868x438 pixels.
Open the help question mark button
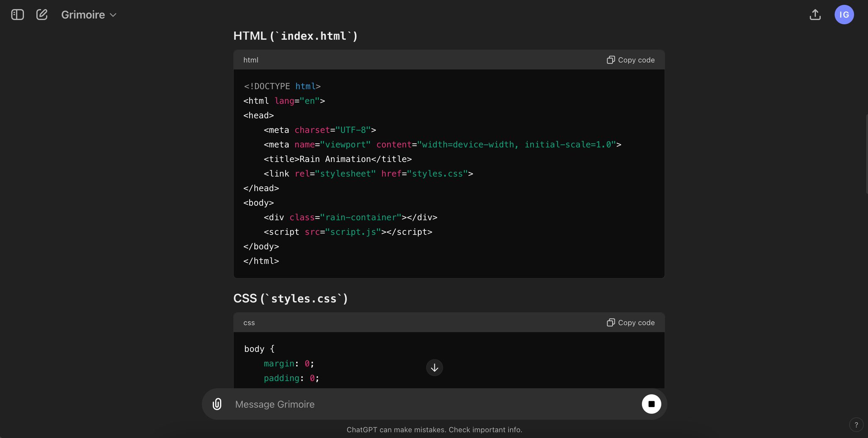(856, 424)
